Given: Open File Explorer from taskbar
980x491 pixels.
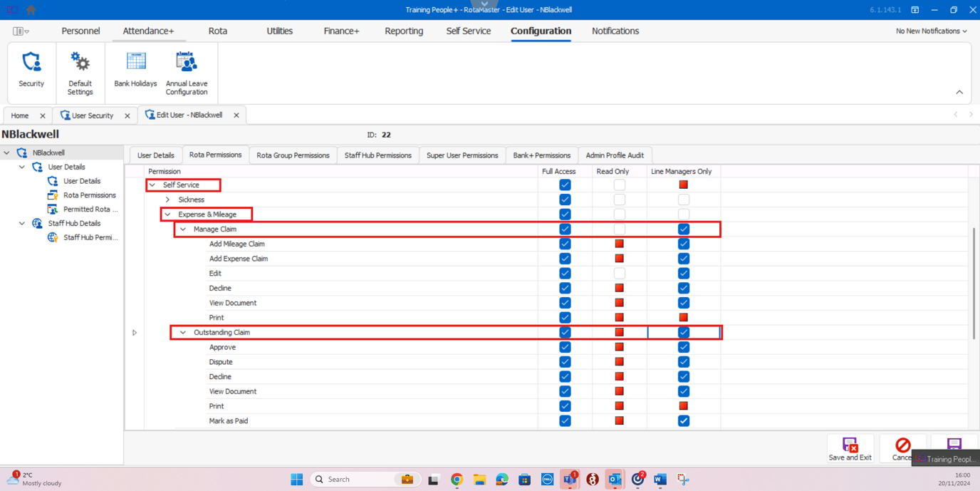Looking at the screenshot, I should 479,480.
